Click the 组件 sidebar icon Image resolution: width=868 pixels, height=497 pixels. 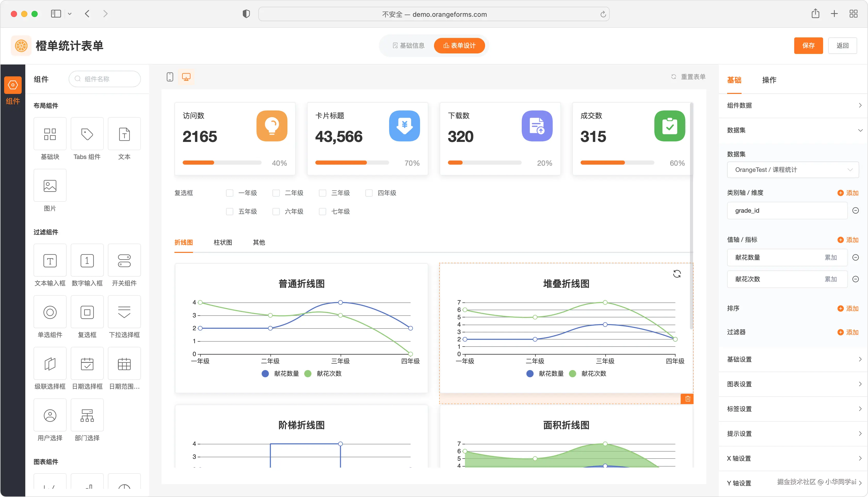13,85
